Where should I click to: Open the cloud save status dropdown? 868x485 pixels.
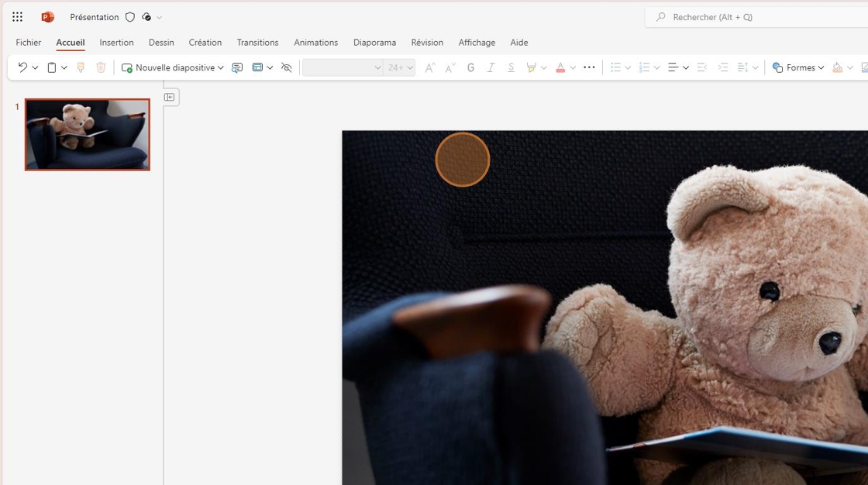(x=160, y=17)
